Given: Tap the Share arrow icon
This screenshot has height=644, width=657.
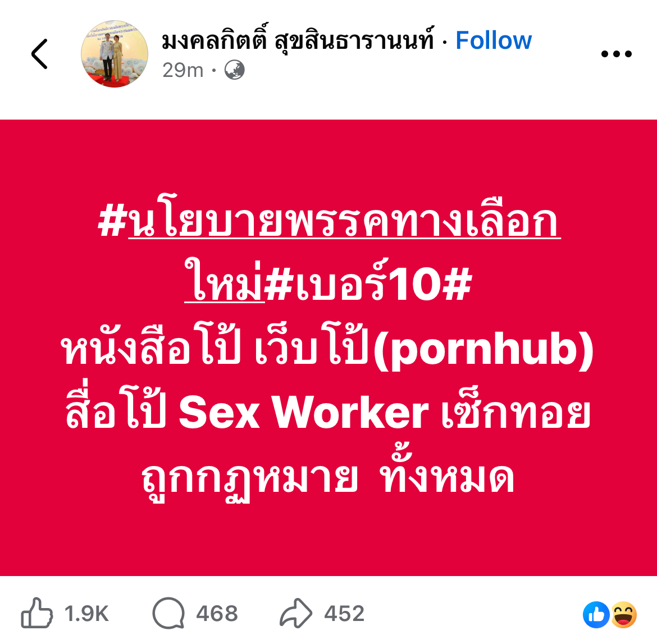Looking at the screenshot, I should click(296, 613).
